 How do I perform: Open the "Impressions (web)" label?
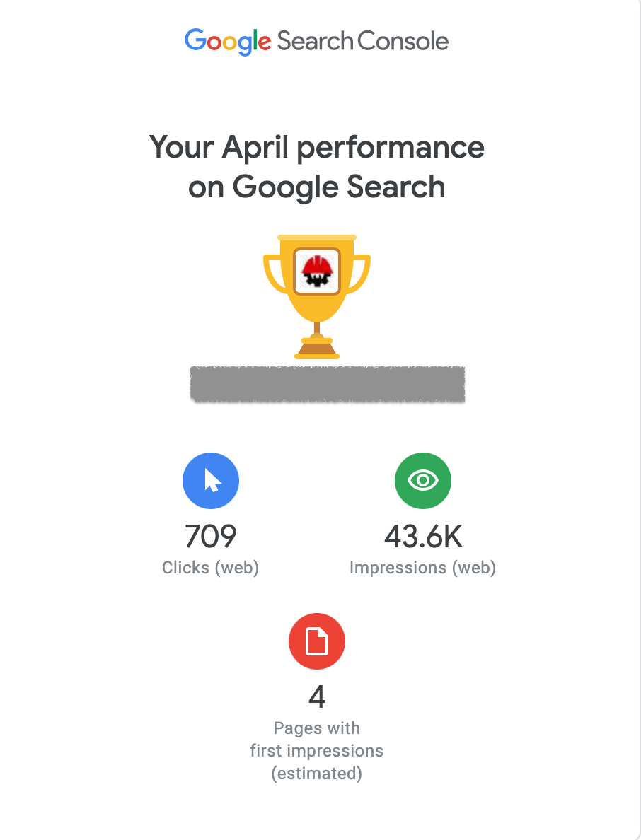pos(422,568)
